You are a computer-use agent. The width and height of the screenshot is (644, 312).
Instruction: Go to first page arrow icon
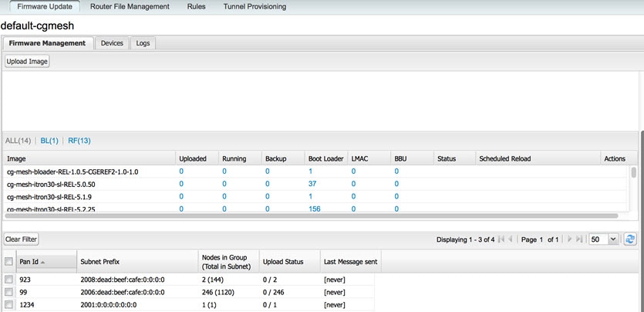tap(501, 239)
